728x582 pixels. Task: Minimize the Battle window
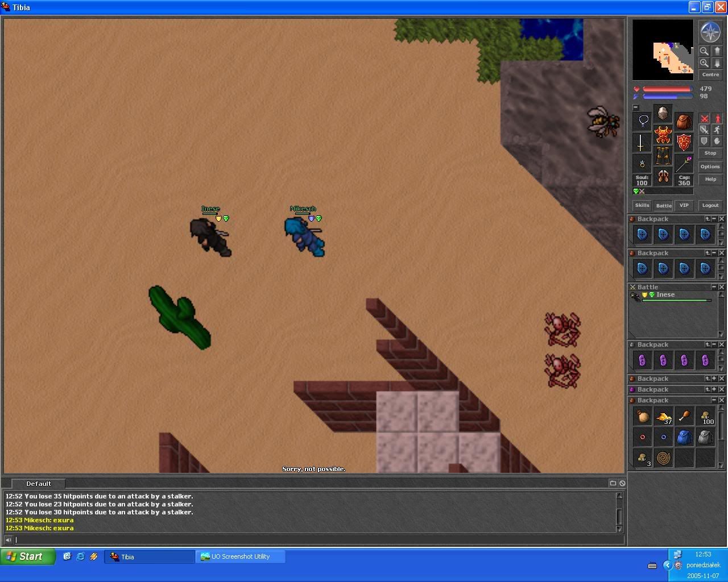(x=715, y=287)
